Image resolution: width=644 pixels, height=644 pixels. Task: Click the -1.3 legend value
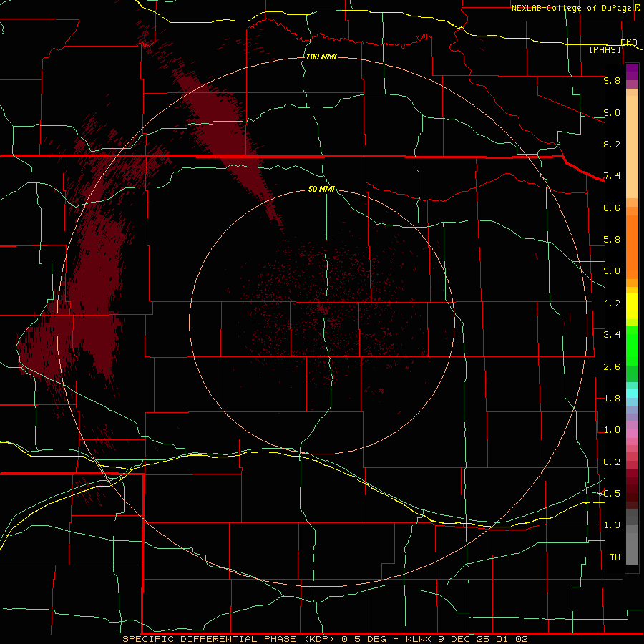pyautogui.click(x=609, y=525)
